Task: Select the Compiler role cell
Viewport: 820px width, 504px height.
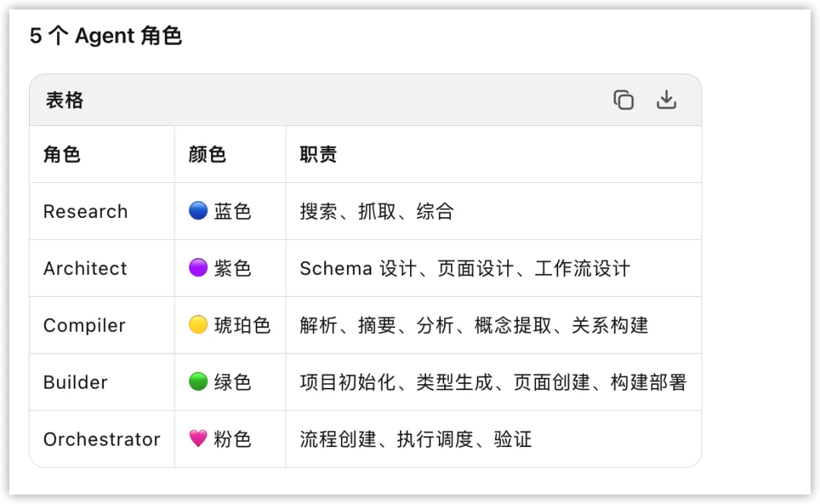Action: pyautogui.click(x=84, y=326)
